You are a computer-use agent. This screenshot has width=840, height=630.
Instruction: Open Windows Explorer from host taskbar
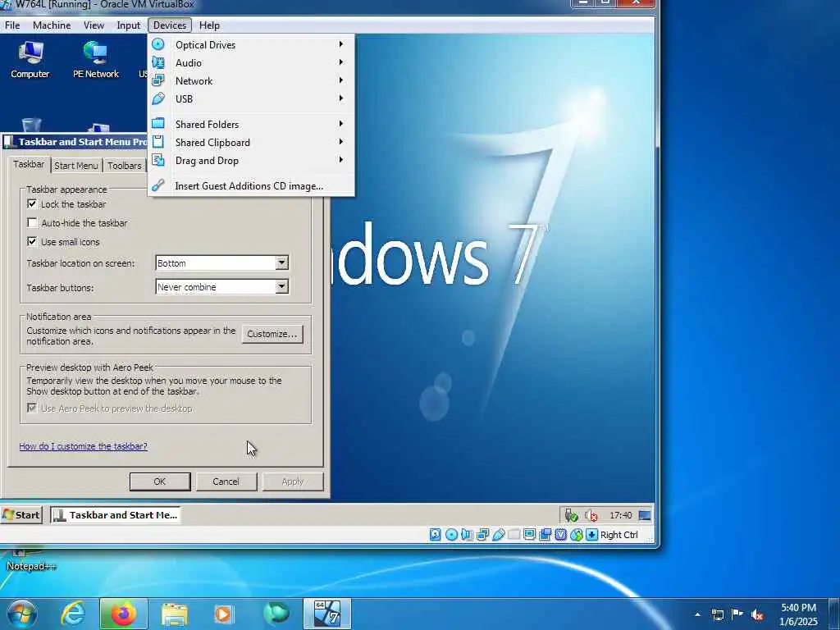click(x=175, y=614)
